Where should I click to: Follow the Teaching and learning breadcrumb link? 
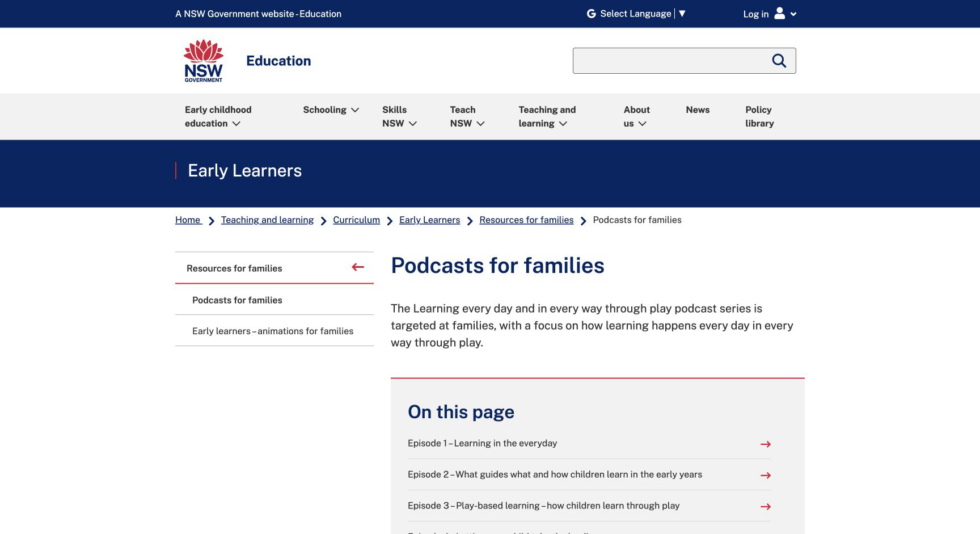tap(267, 220)
